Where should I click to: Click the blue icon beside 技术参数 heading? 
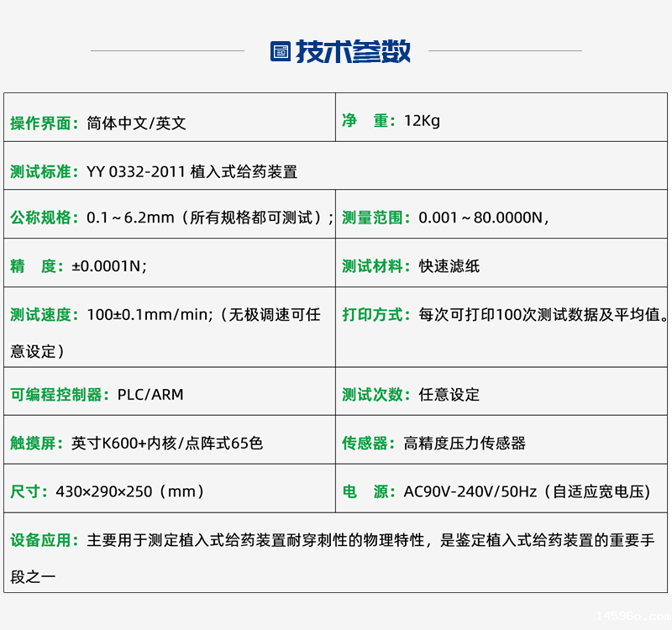[x=280, y=51]
